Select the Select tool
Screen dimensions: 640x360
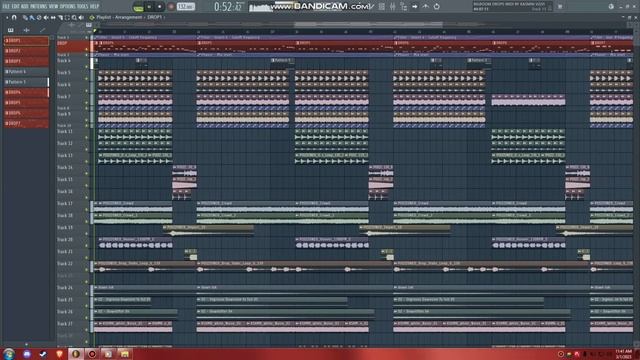pos(67,18)
